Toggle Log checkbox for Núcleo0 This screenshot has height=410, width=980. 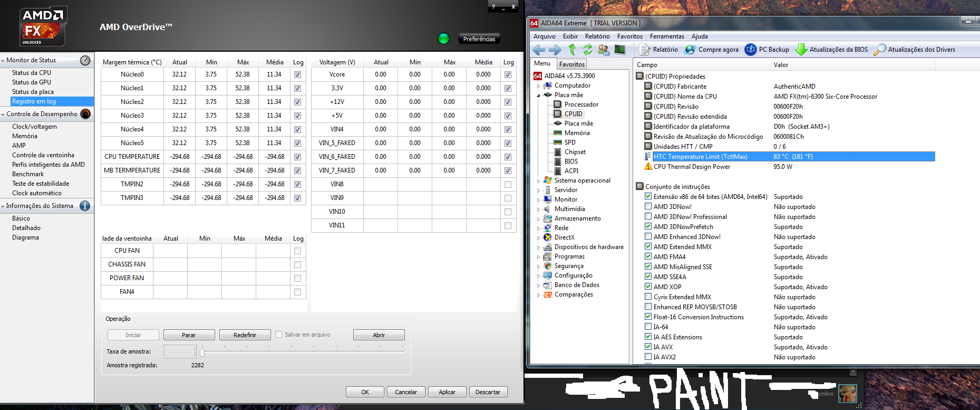click(x=297, y=74)
